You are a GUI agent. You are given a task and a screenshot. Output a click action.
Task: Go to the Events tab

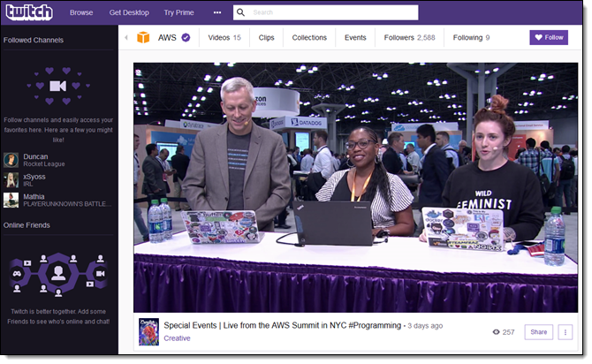click(355, 38)
